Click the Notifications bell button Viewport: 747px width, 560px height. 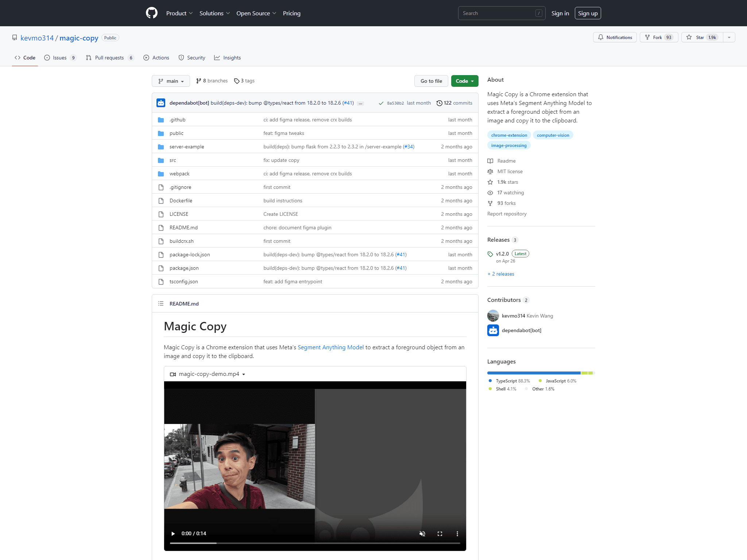pos(615,37)
